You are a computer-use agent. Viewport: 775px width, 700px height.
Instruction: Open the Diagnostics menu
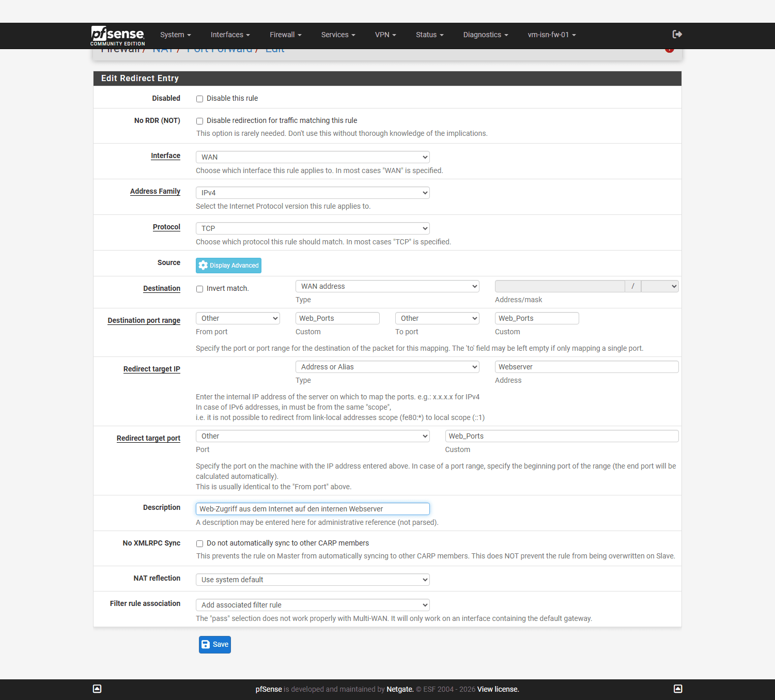[486, 35]
